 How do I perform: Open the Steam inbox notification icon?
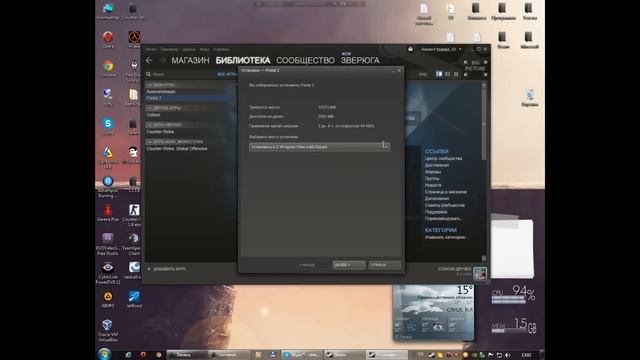coord(410,49)
